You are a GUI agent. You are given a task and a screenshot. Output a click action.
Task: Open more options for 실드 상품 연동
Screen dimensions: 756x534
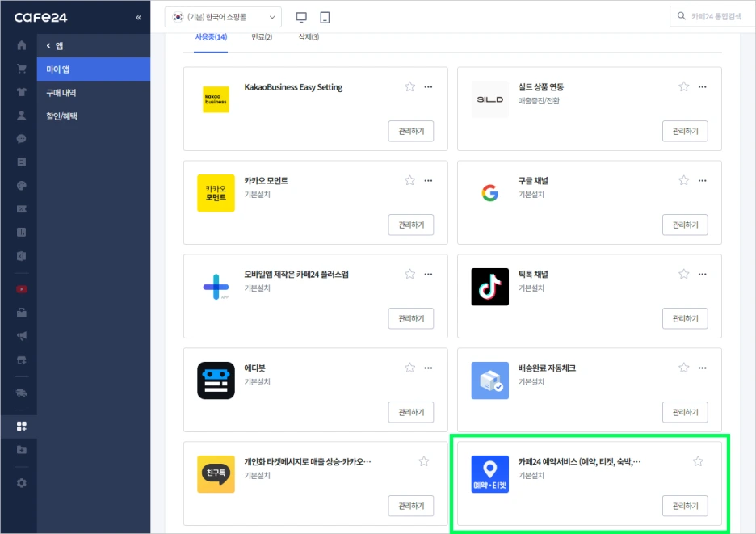(703, 86)
